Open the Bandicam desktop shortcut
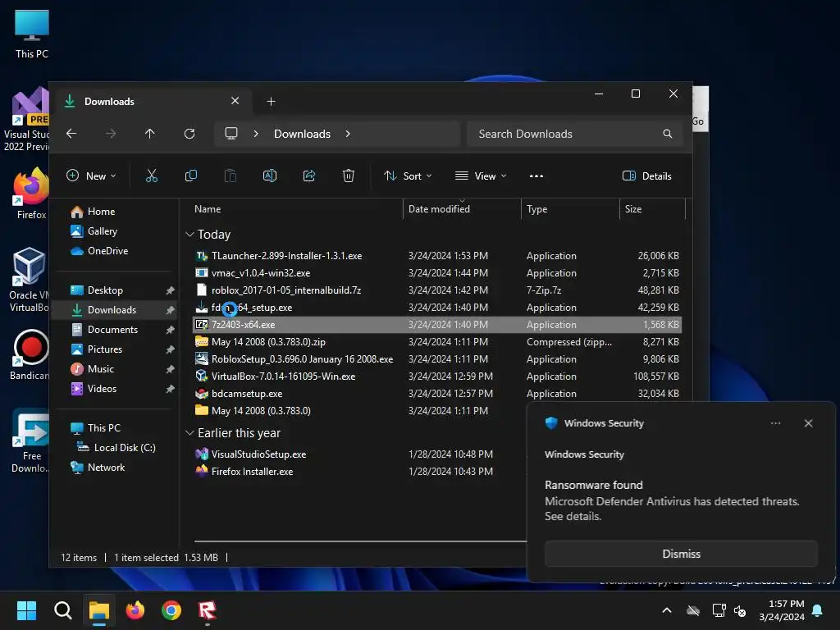Screen dimensions: 840x630 click(30, 354)
